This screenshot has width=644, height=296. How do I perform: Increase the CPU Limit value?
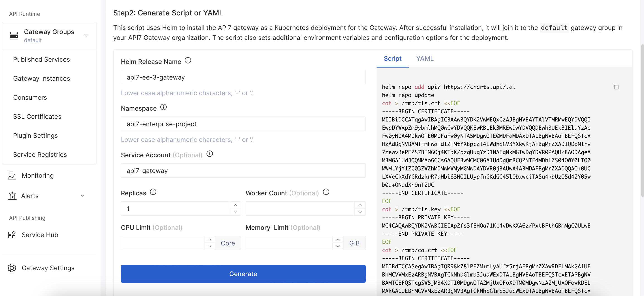210,240
